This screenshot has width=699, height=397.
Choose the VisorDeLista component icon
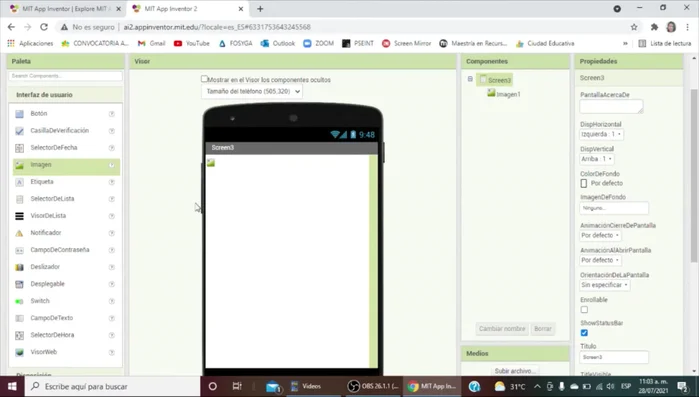[x=19, y=216]
